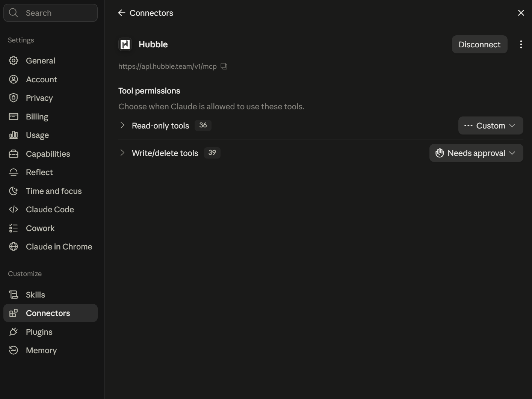Close the settings dialog
Viewport: 532px width, 399px height.
click(x=521, y=13)
